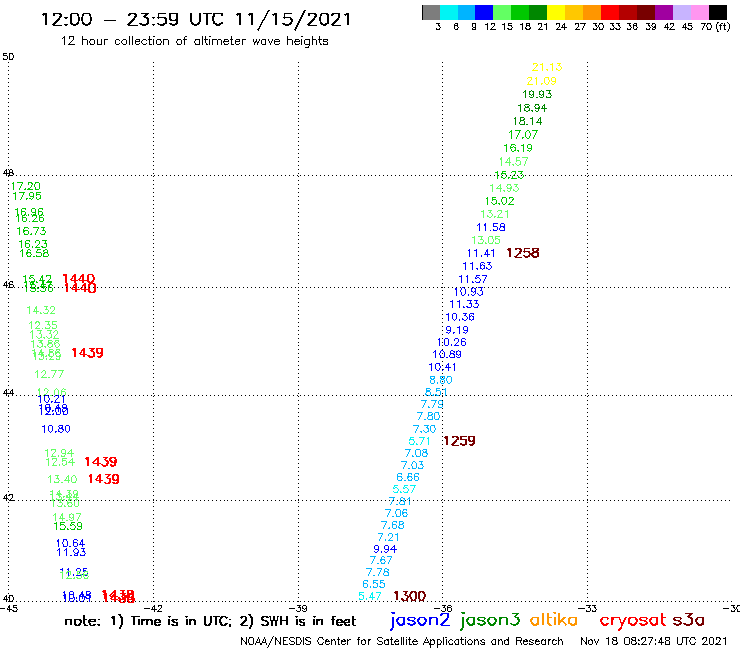Click the reading 9.19
The image size is (740, 650).
point(457,329)
